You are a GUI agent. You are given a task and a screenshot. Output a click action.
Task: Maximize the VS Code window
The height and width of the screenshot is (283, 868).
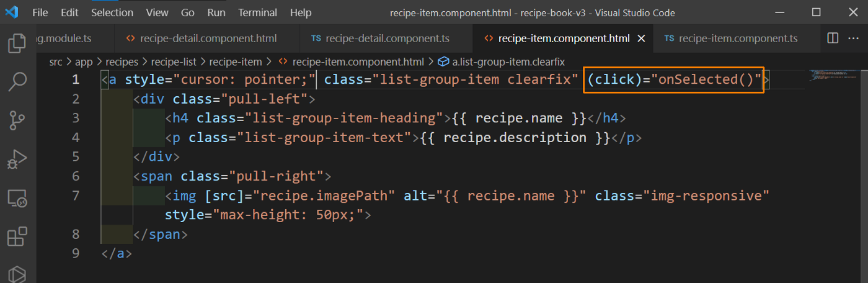pos(817,12)
